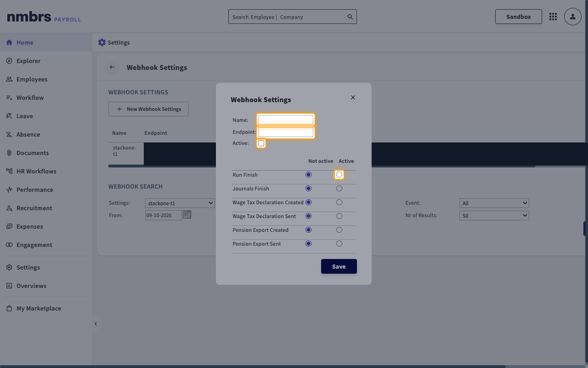588x368 pixels.
Task: Open the From date calendar icon
Action: 187,214
